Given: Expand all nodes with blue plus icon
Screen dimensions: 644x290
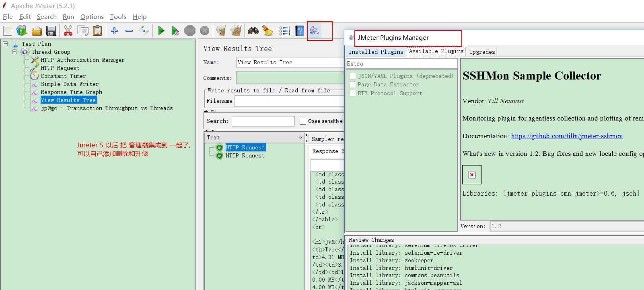Looking at the screenshot, I should pos(115,31).
